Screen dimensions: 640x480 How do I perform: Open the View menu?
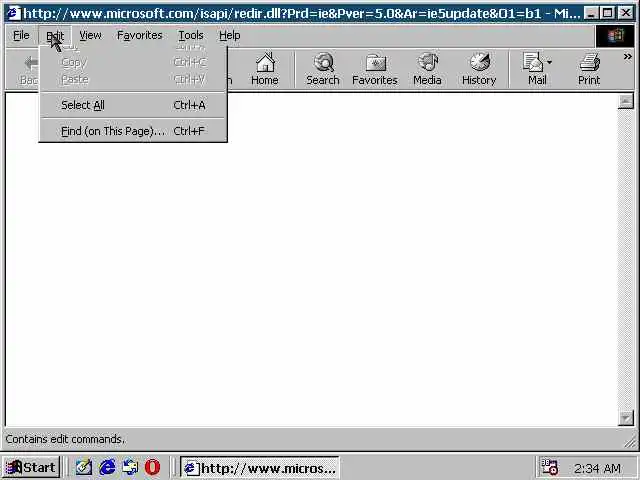tap(90, 36)
